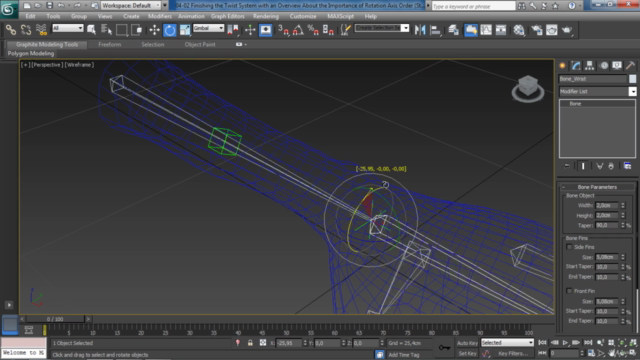Open the Manage Layers icon
The image size is (640, 360).
coord(453,30)
